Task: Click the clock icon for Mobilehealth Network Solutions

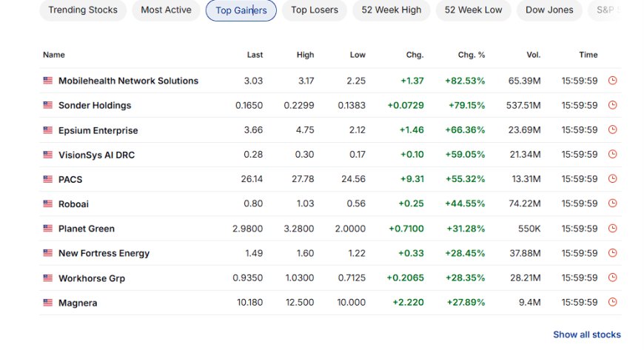Action: pos(612,81)
